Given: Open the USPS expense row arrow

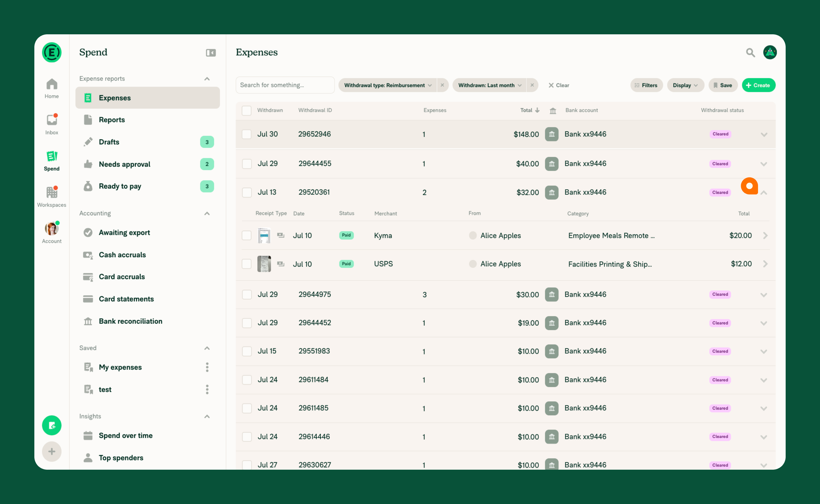Looking at the screenshot, I should [x=765, y=264].
